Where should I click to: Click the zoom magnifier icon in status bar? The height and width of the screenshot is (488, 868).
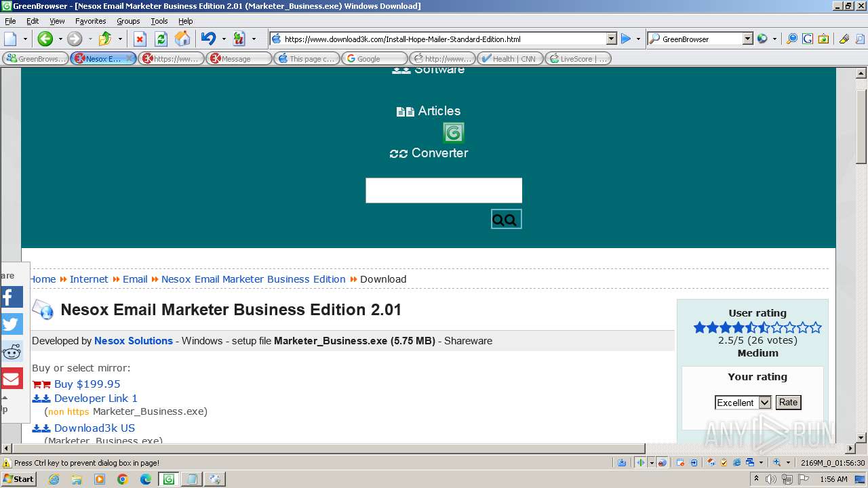pos(777,462)
